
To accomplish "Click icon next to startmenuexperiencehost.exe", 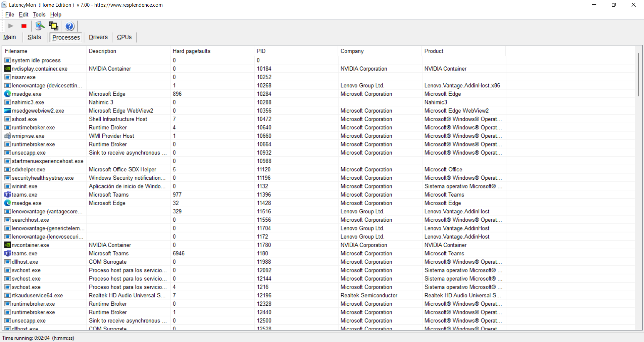I will [x=7, y=161].
